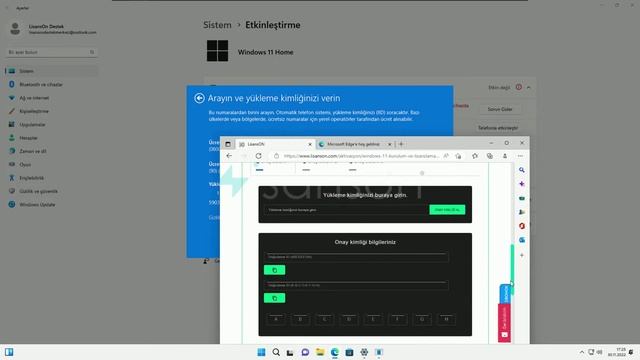Open Kişiselleştirme in Settings

[x=51, y=111]
